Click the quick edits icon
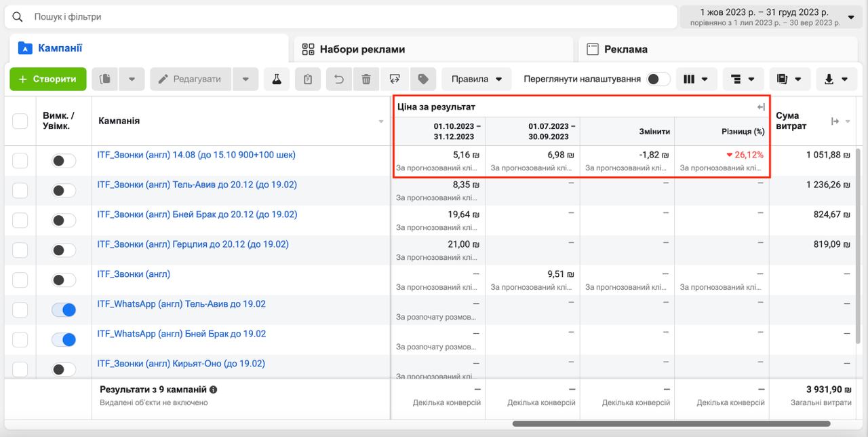The height and width of the screenshot is (437, 868). click(395, 79)
